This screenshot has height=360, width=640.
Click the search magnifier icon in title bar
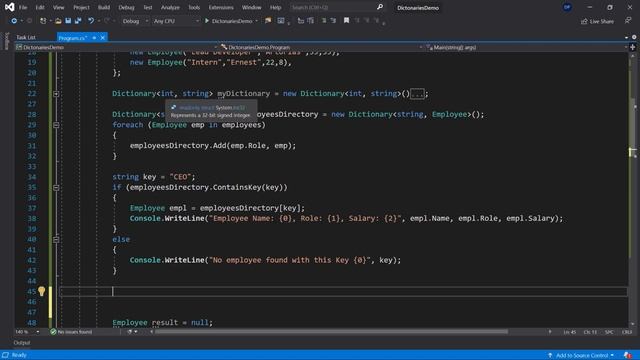(x=380, y=7)
